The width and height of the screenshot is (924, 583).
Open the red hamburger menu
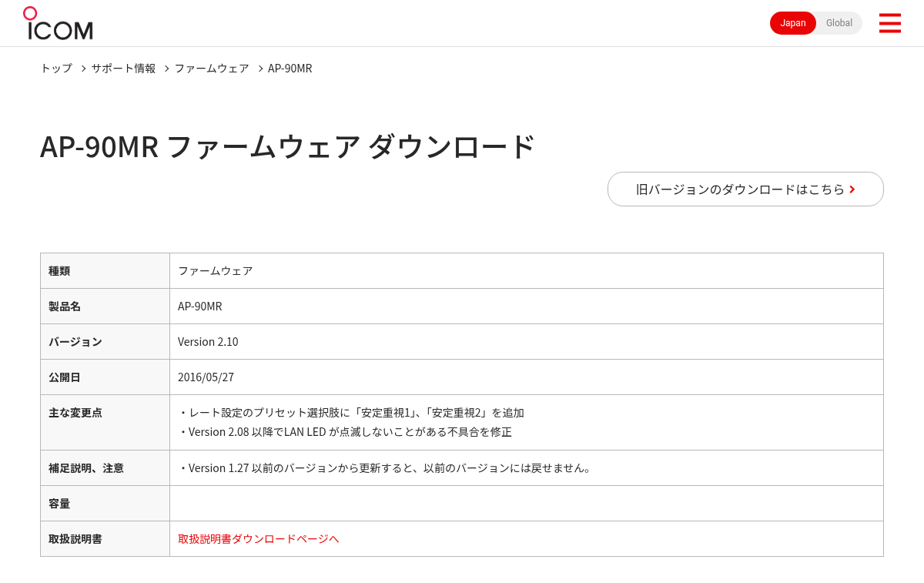[x=889, y=23]
